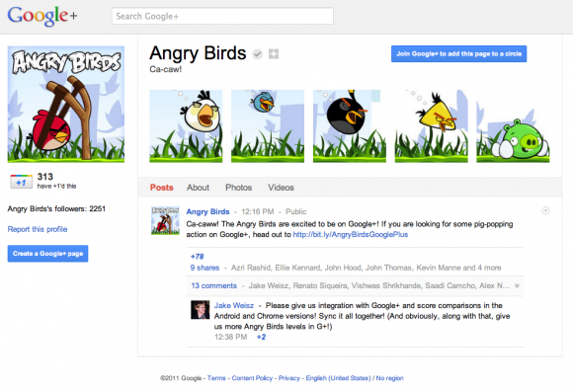This screenshot has height=392, width=573.
Task: Expand the comments list chevron
Action: click(x=517, y=285)
